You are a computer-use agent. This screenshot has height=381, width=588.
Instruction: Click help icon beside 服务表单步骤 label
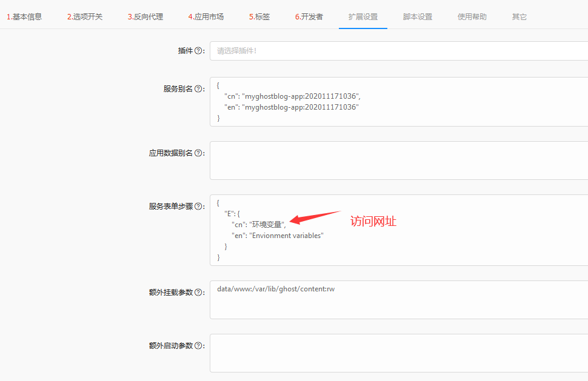tap(198, 207)
